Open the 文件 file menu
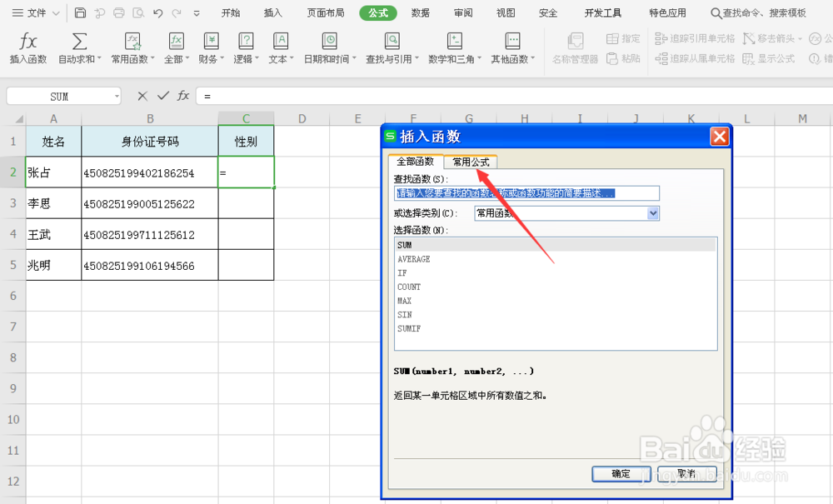 click(x=36, y=12)
